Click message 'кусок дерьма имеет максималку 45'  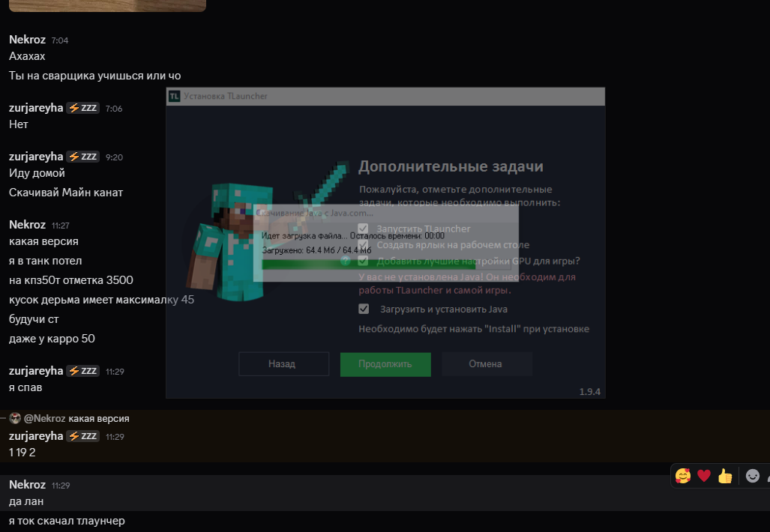pos(102,300)
